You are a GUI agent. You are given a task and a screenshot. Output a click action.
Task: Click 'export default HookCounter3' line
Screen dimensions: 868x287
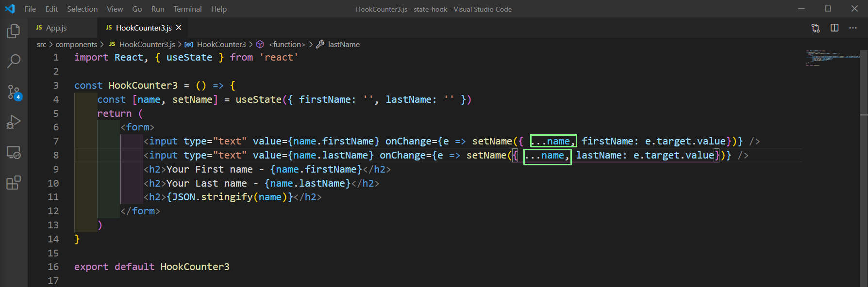coord(152,267)
